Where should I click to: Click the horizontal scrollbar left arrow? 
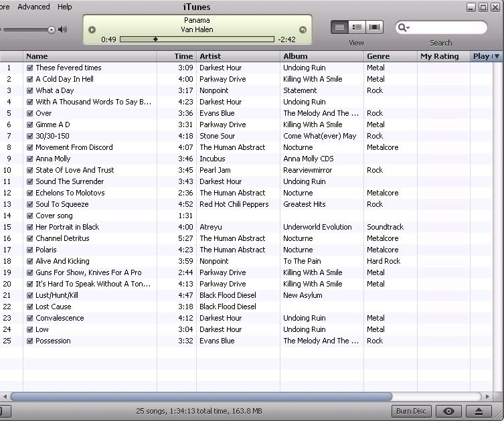coord(5,397)
